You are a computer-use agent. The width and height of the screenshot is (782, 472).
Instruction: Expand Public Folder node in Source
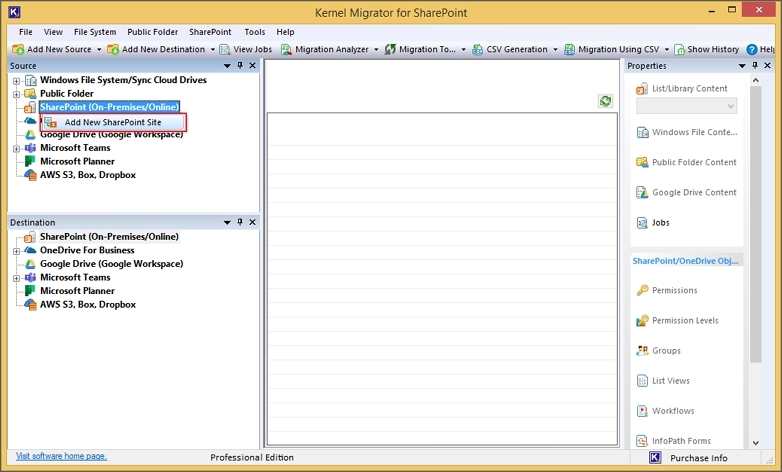pos(16,94)
